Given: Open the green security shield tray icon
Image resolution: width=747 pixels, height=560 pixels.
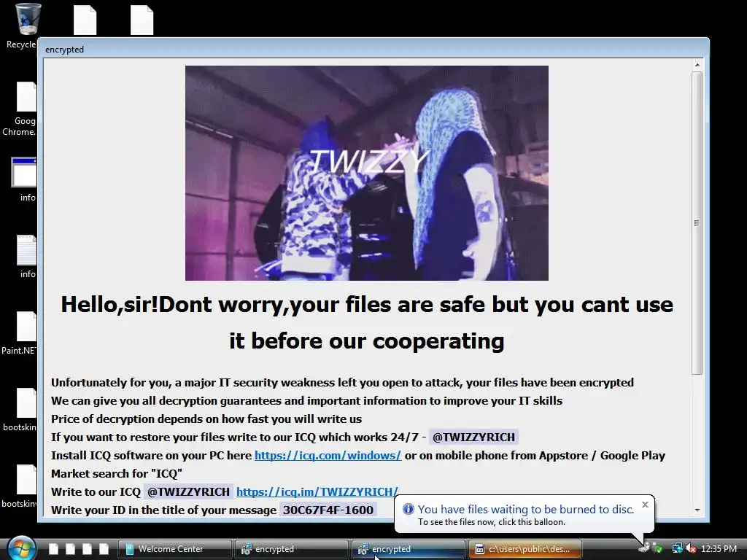Looking at the screenshot, I should 658,548.
